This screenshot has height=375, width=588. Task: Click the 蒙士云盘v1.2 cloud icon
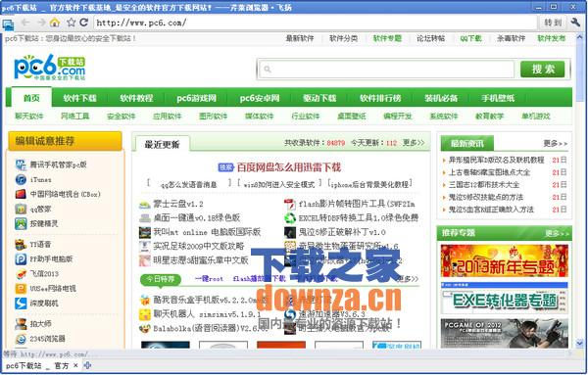click(145, 205)
